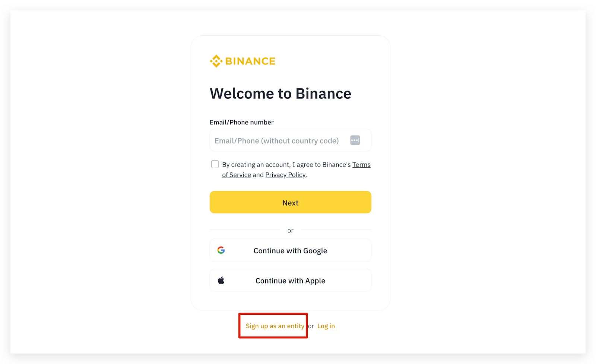Click the Email/Phone number label
Image resolution: width=596 pixels, height=364 pixels.
click(241, 122)
